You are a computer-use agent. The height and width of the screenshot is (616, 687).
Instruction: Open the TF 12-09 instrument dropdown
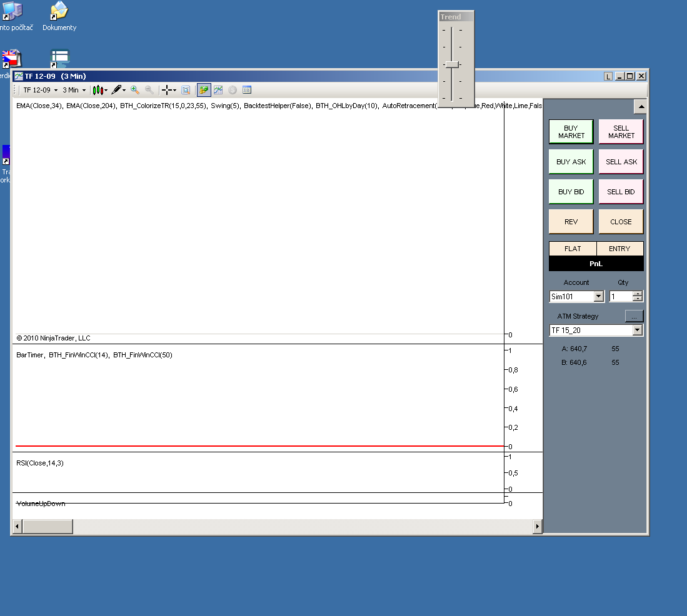click(40, 90)
